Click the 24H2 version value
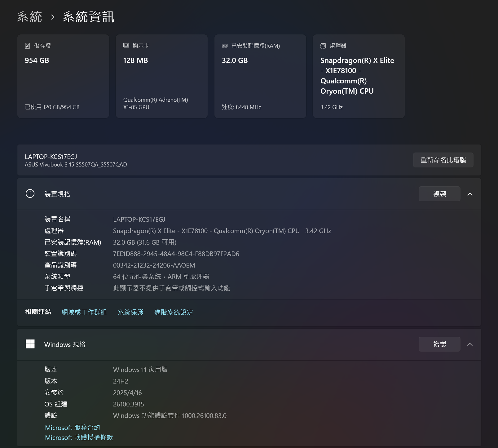Image resolution: width=498 pixels, height=448 pixels. pos(121,381)
